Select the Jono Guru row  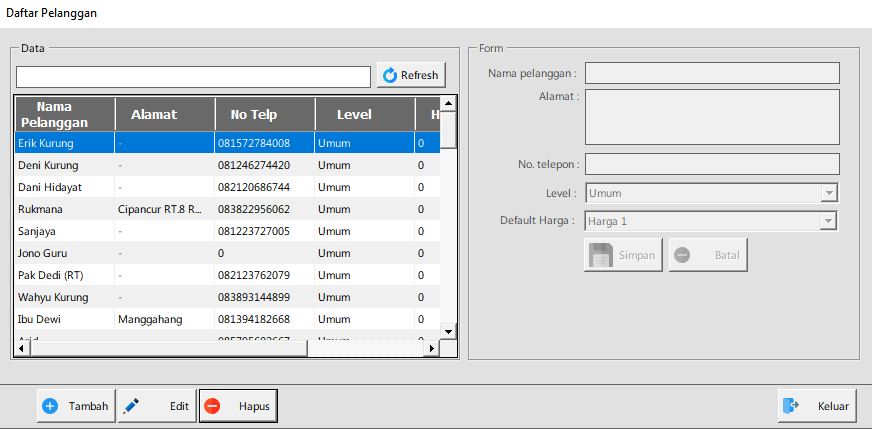click(227, 253)
